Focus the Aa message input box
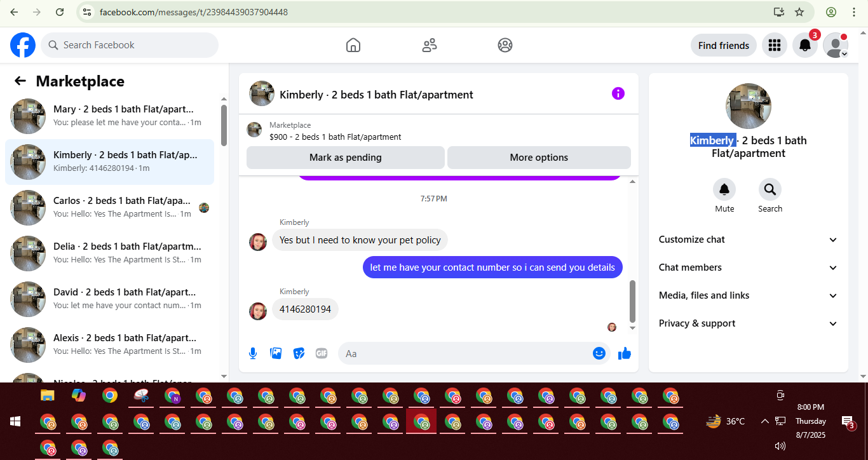 click(x=466, y=353)
